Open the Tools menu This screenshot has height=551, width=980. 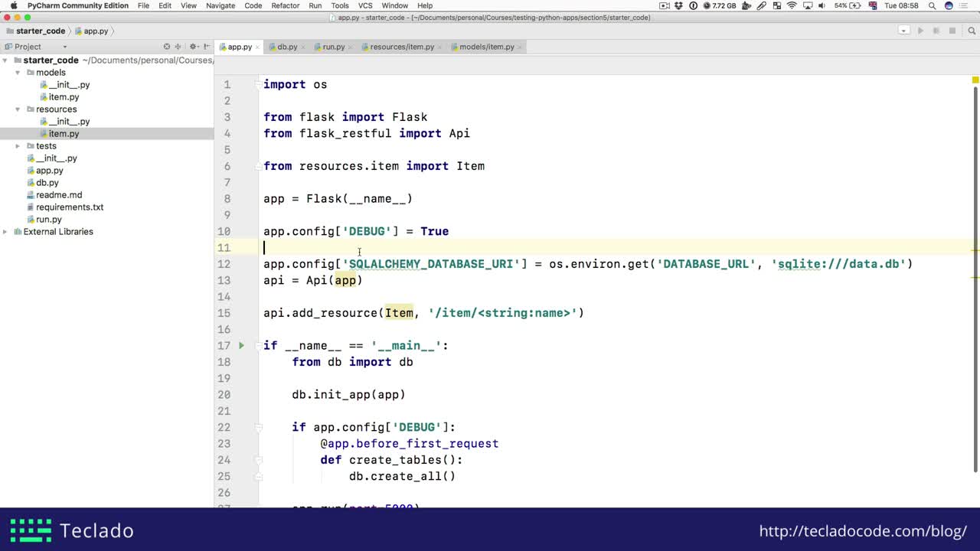340,5
